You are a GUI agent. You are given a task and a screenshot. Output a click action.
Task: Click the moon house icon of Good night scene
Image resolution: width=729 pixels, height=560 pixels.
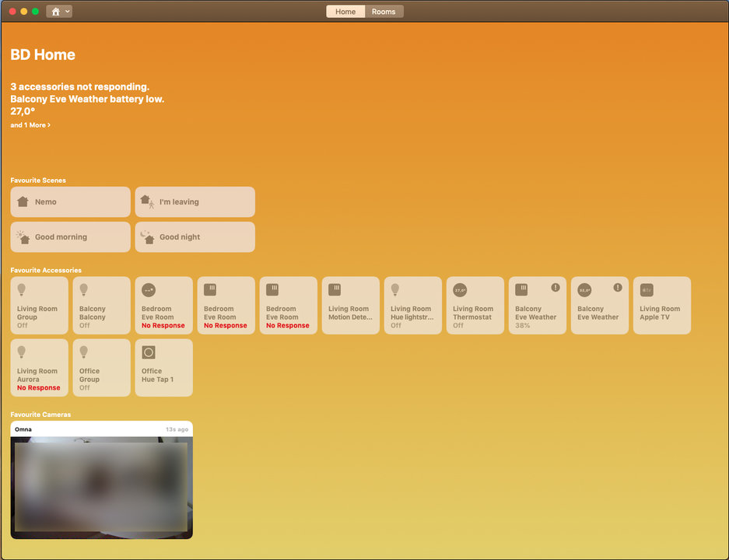147,237
